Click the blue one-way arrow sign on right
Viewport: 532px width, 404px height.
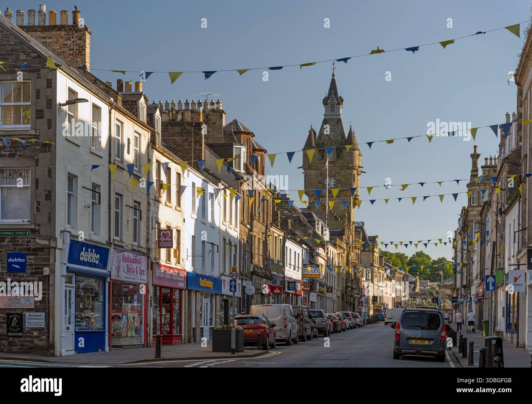[490, 283]
